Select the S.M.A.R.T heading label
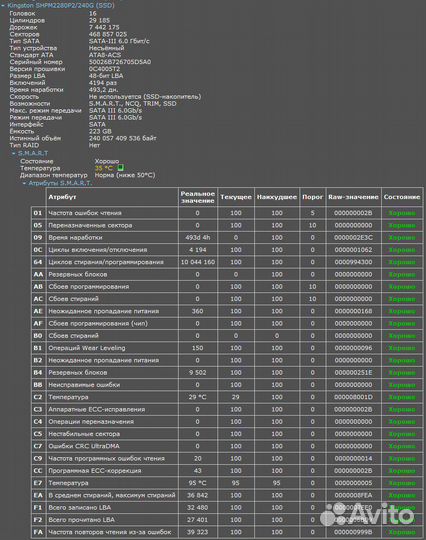The image size is (426, 540). (33, 153)
